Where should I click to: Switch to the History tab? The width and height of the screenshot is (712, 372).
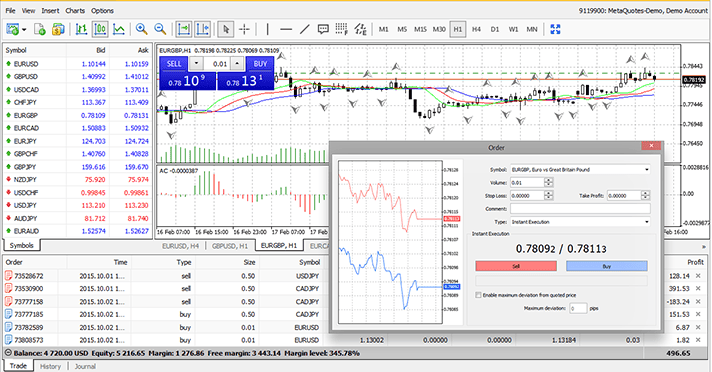50,366
